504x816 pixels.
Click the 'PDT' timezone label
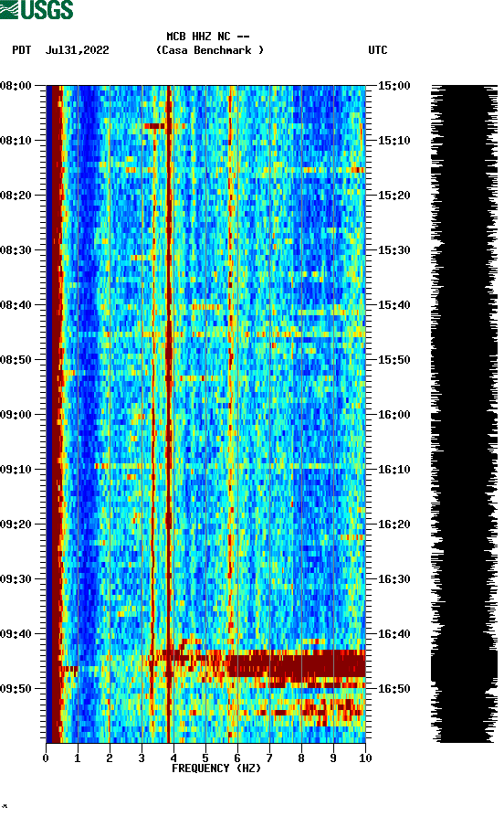click(21, 50)
